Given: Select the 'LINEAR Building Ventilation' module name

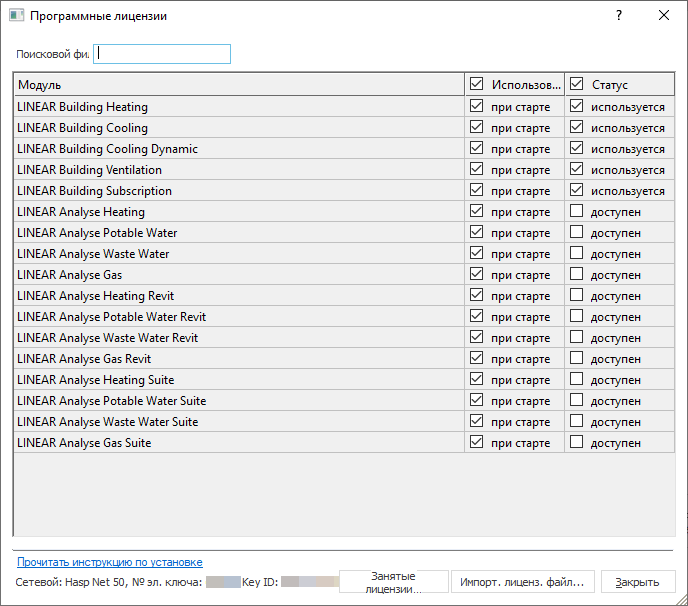Looking at the screenshot, I should tap(90, 170).
